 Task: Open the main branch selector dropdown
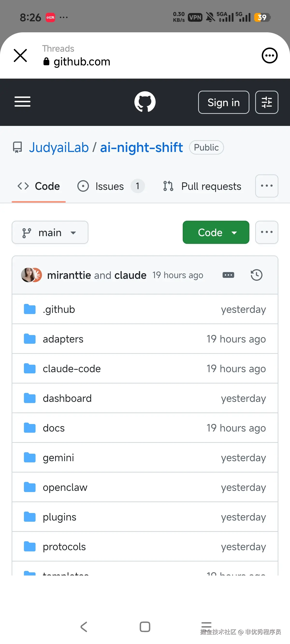(50, 232)
